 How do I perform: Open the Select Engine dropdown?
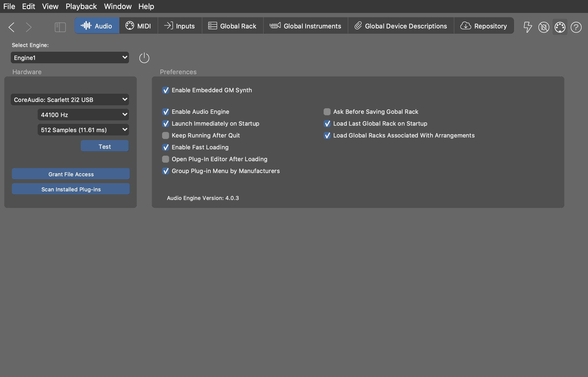[70, 58]
